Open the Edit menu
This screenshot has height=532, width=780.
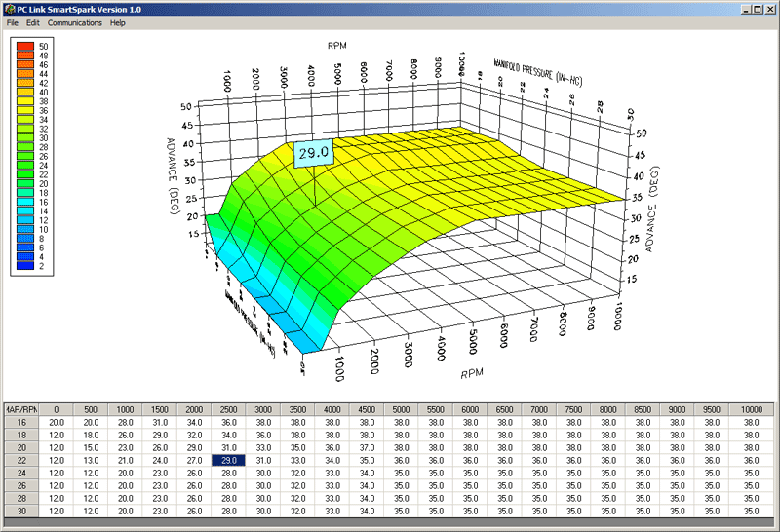[x=33, y=22]
